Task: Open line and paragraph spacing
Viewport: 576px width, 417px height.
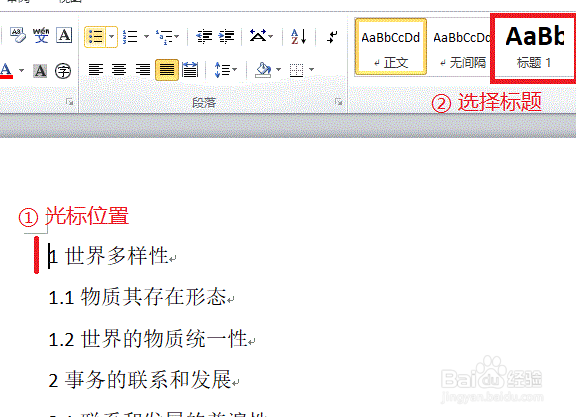Action: tap(223, 70)
